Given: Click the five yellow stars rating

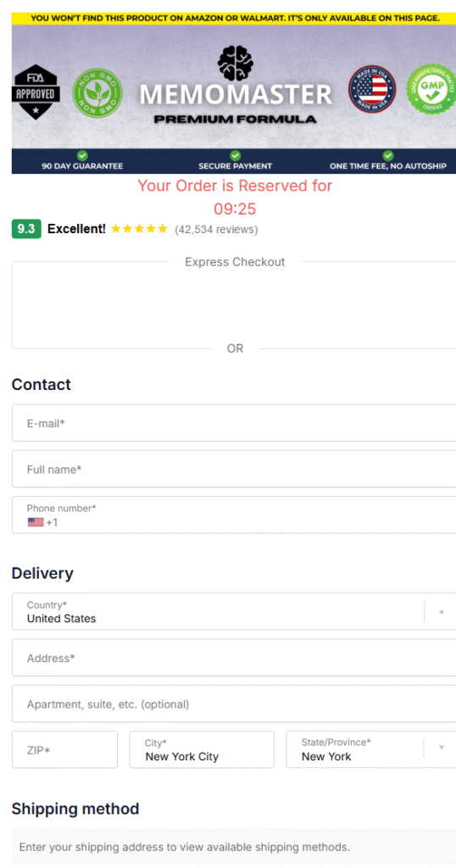Looking at the screenshot, I should click(x=139, y=229).
